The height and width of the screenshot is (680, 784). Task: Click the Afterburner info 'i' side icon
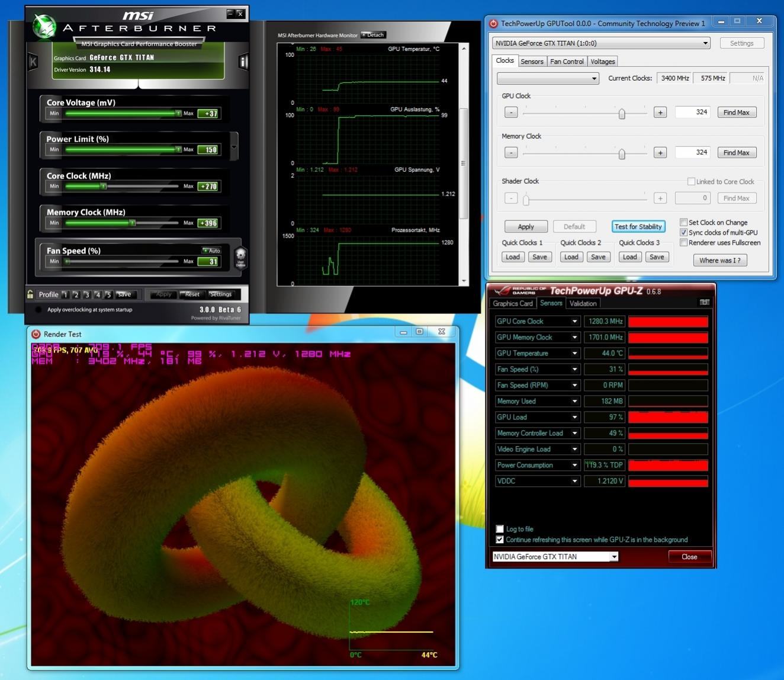243,62
